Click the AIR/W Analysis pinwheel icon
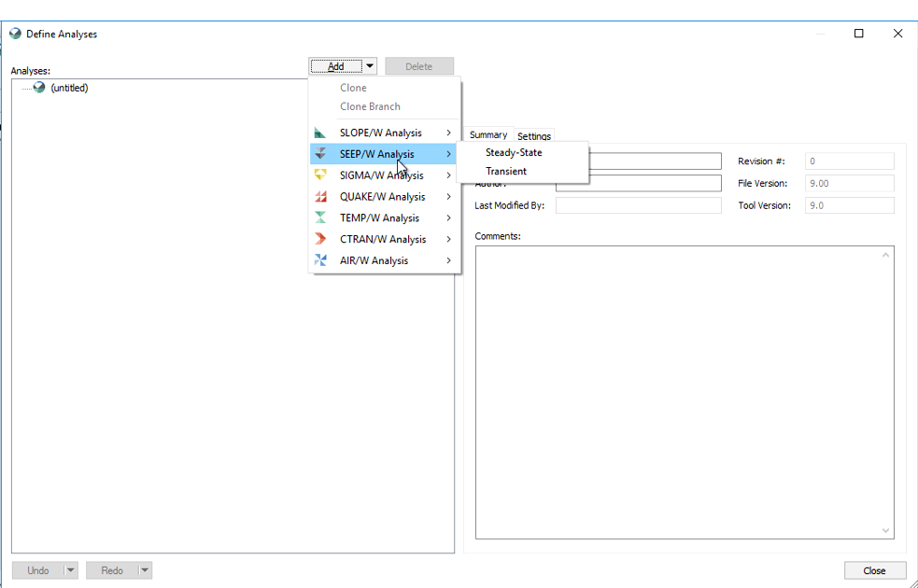This screenshot has height=588, width=918. point(320,260)
